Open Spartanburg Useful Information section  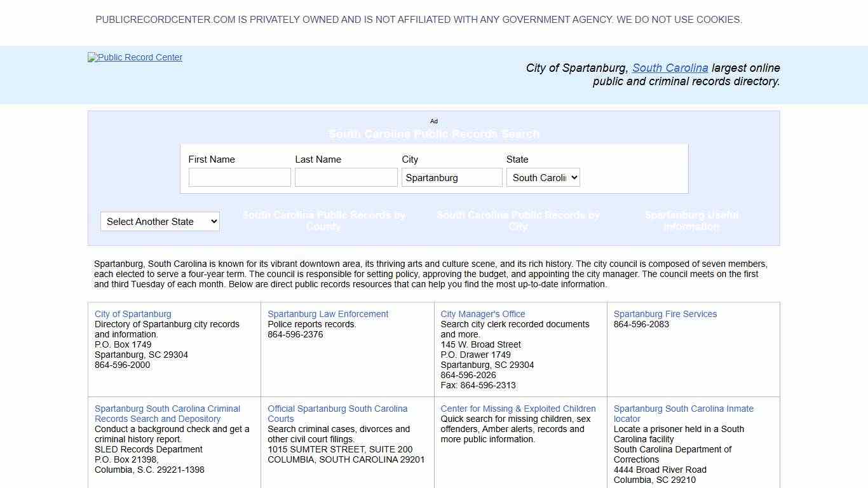(691, 220)
